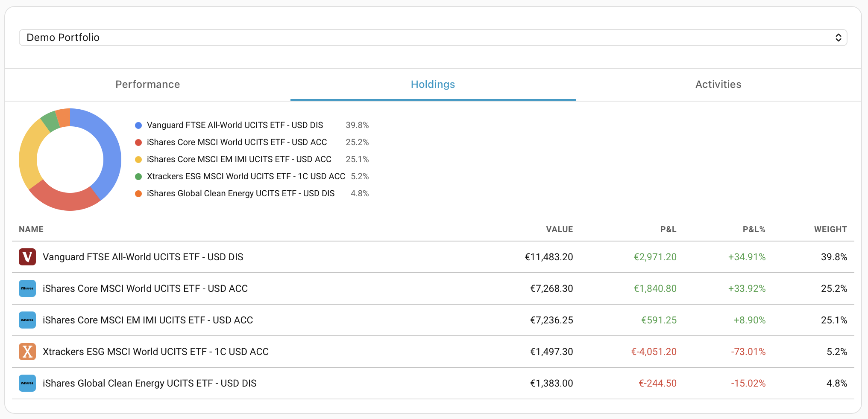This screenshot has height=419, width=868.
Task: Click the +8.90% gain figure
Action: click(x=750, y=320)
